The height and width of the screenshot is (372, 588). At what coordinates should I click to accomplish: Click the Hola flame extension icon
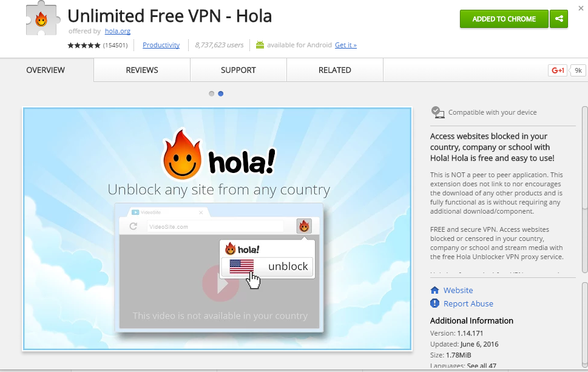click(x=41, y=19)
